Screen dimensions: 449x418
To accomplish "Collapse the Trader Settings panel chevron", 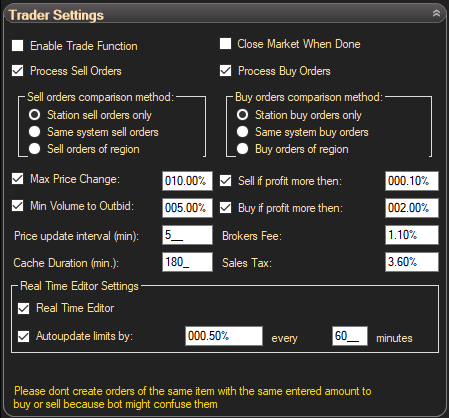I will click(x=436, y=13).
